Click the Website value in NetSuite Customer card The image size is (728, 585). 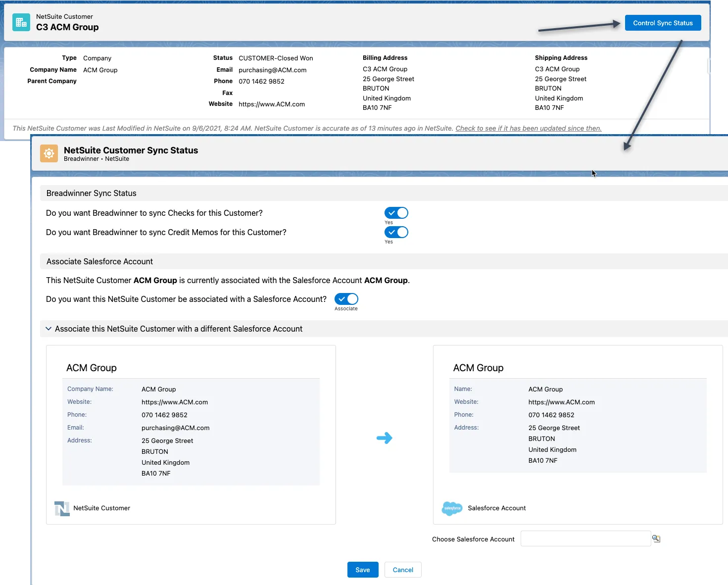coord(175,402)
